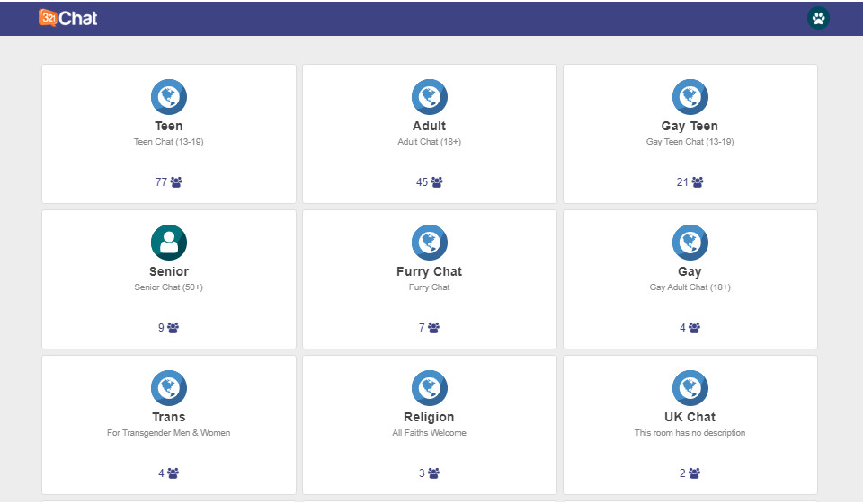Click the Trans room globe icon

(169, 388)
